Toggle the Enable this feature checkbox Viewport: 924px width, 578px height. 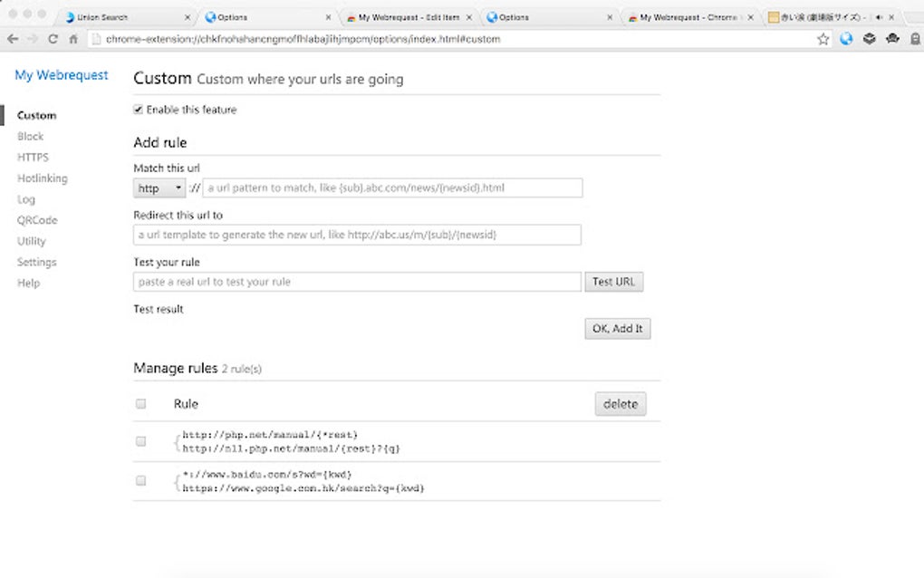(139, 110)
